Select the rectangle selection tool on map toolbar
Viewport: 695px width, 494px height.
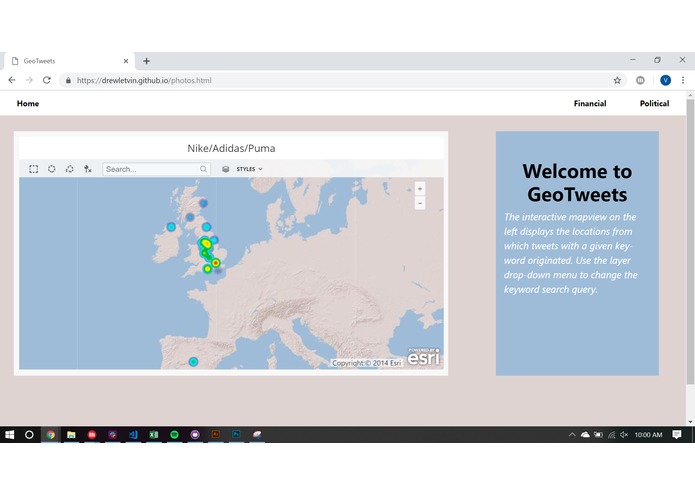click(x=33, y=169)
